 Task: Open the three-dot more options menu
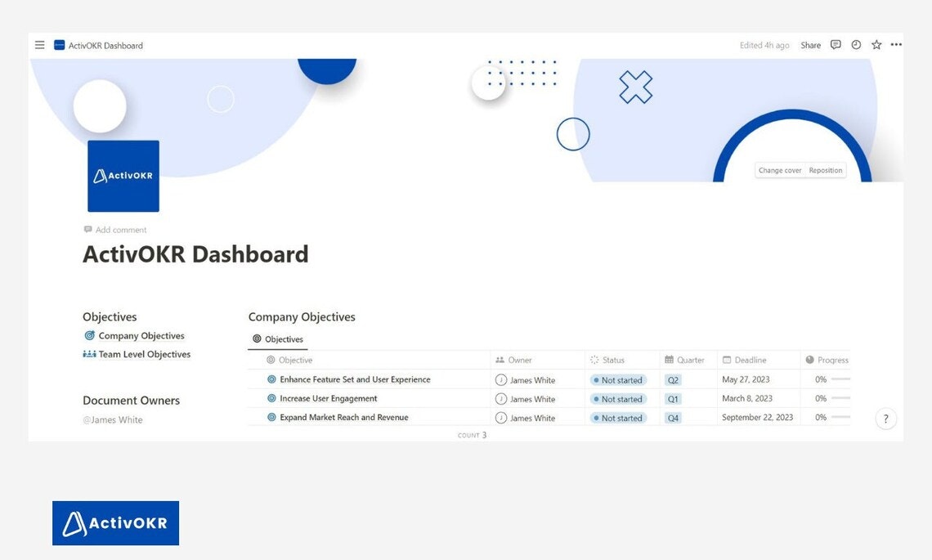(x=896, y=45)
